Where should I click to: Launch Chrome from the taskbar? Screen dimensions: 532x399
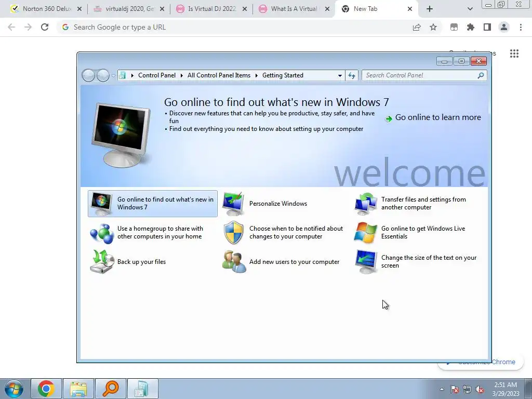[x=46, y=389]
